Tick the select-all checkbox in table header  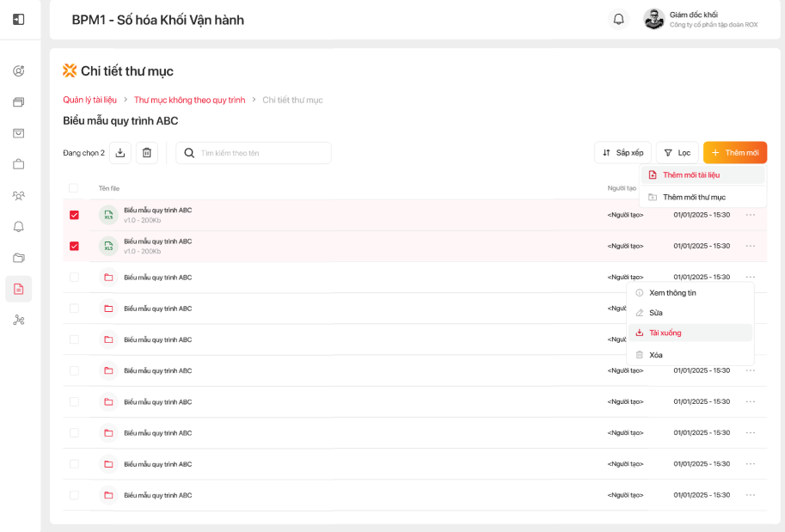tap(73, 187)
